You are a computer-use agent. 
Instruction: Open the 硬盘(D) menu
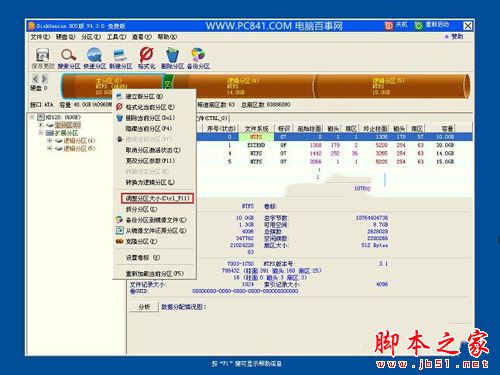65,37
